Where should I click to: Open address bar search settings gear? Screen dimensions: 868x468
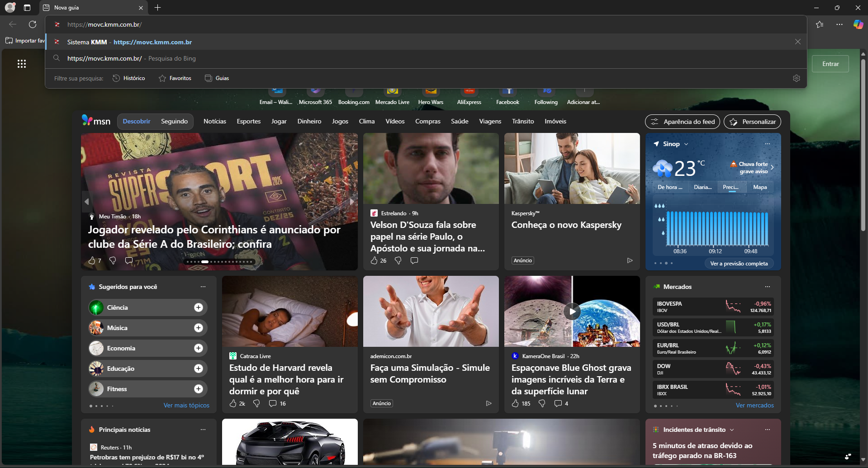tap(797, 78)
